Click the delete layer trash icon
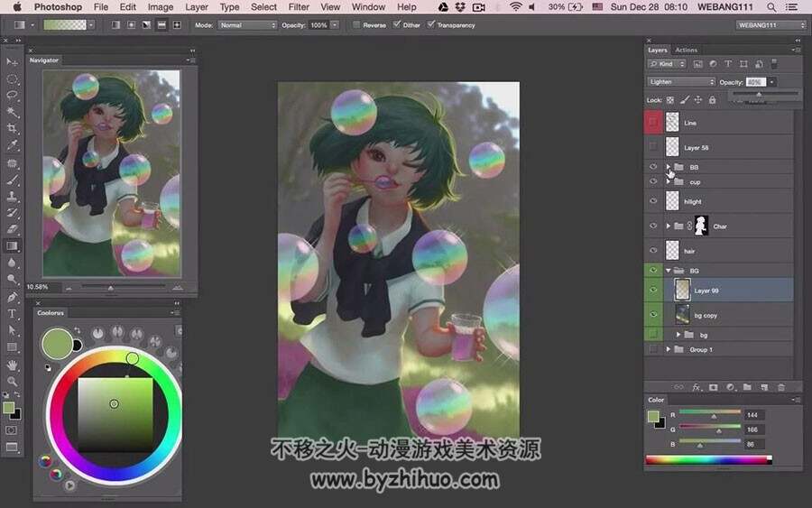The width and height of the screenshot is (812, 508). click(781, 387)
